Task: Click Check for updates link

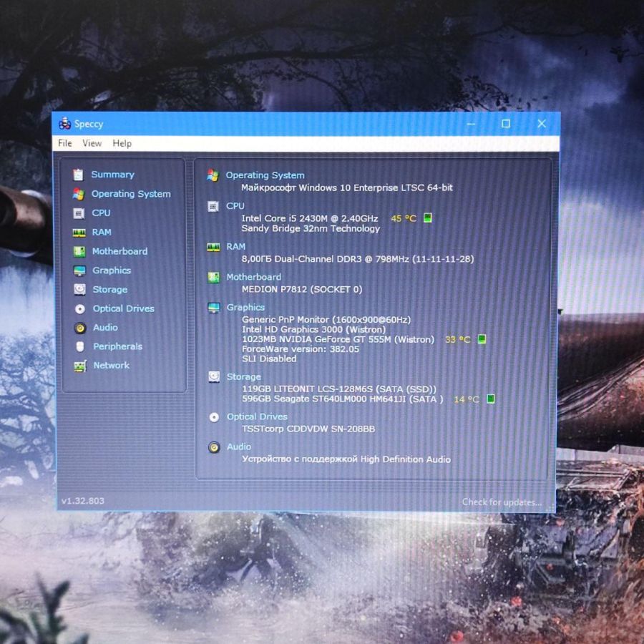Action: (502, 502)
